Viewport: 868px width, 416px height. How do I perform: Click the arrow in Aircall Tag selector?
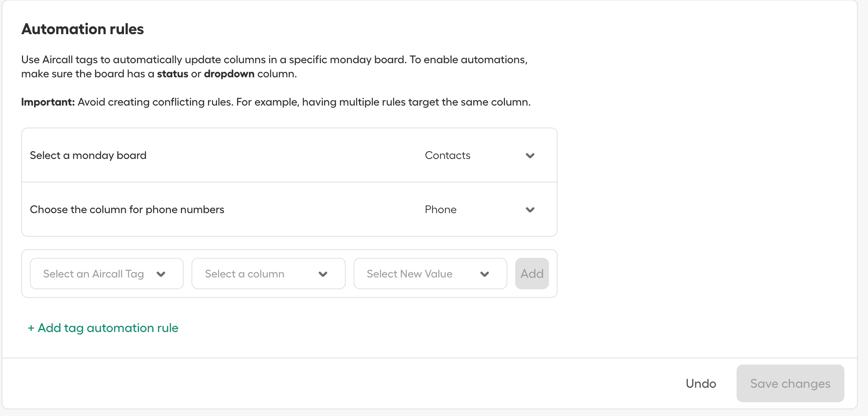(161, 274)
